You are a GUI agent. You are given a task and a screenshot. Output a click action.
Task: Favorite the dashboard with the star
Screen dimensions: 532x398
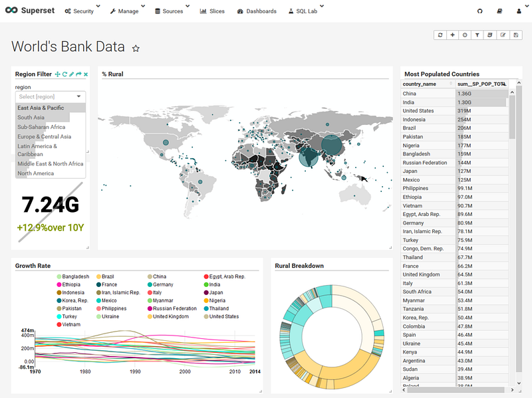[136, 49]
